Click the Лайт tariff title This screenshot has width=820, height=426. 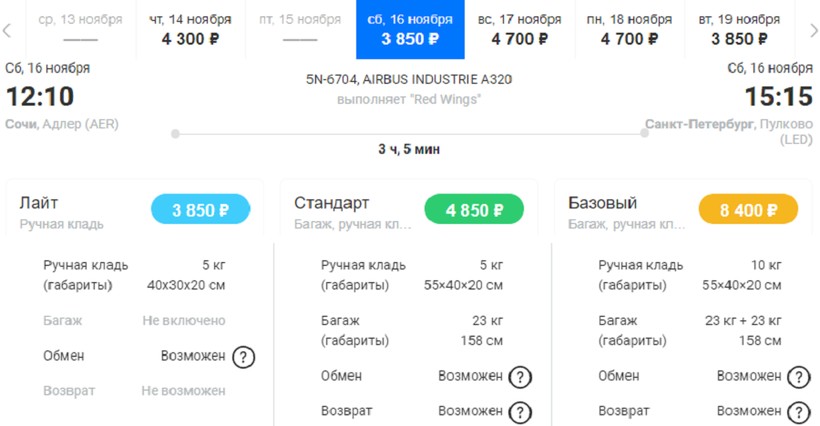(39, 203)
